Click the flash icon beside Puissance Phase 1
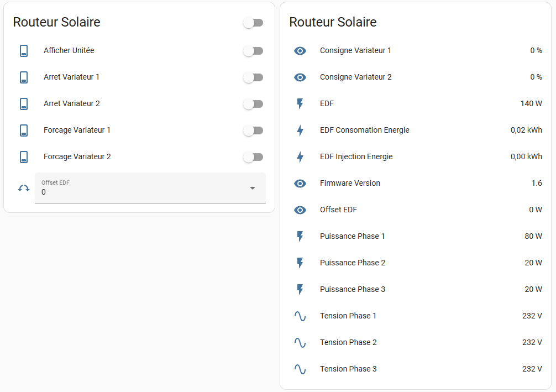The width and height of the screenshot is (556, 392). [300, 237]
